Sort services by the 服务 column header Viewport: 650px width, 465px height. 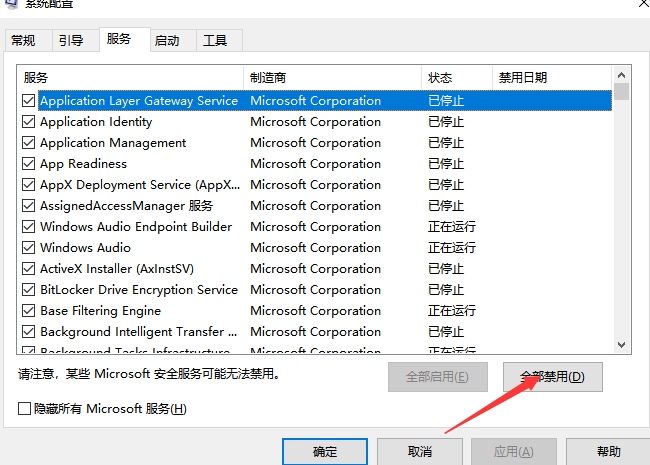(x=130, y=77)
